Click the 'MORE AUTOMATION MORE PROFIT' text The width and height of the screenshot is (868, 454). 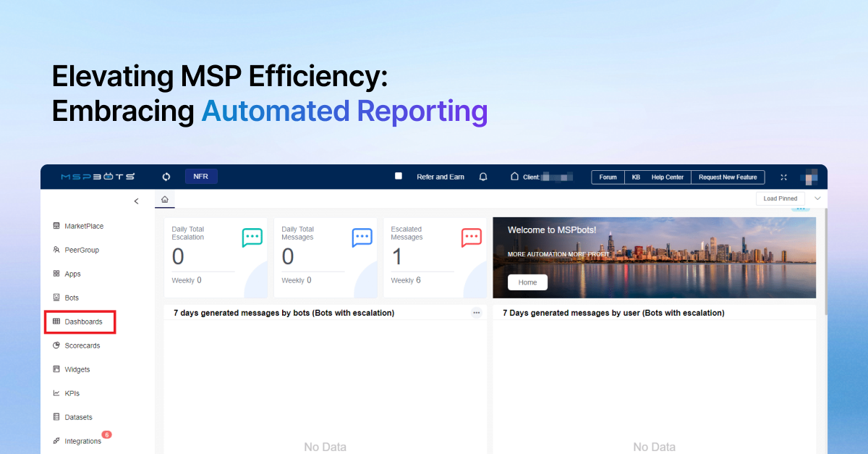[559, 255]
